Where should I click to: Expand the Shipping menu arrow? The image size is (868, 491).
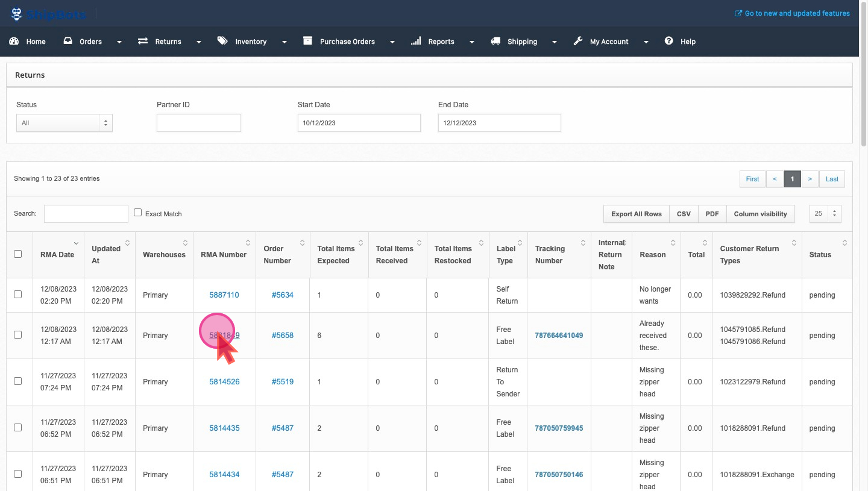(555, 42)
